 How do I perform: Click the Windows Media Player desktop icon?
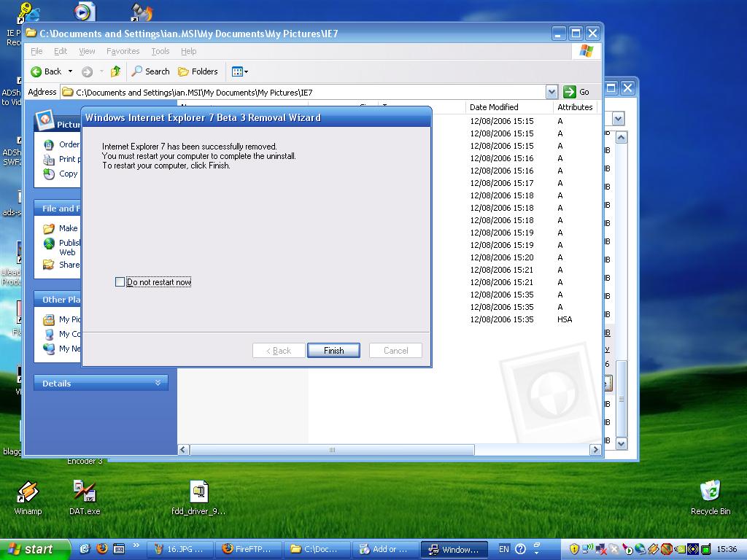tap(85, 11)
